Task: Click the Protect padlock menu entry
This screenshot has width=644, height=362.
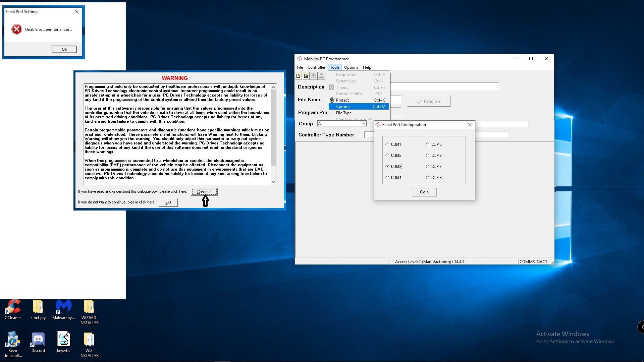Action: (x=342, y=100)
